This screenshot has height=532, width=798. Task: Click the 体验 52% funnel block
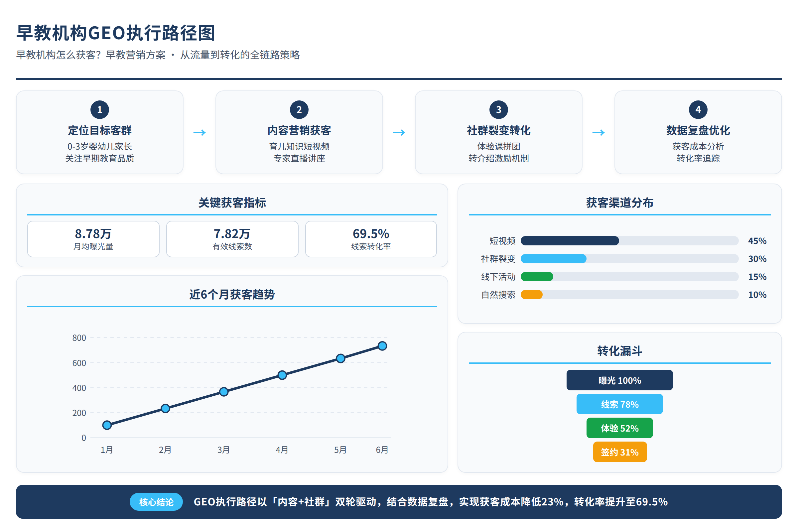pos(620,428)
